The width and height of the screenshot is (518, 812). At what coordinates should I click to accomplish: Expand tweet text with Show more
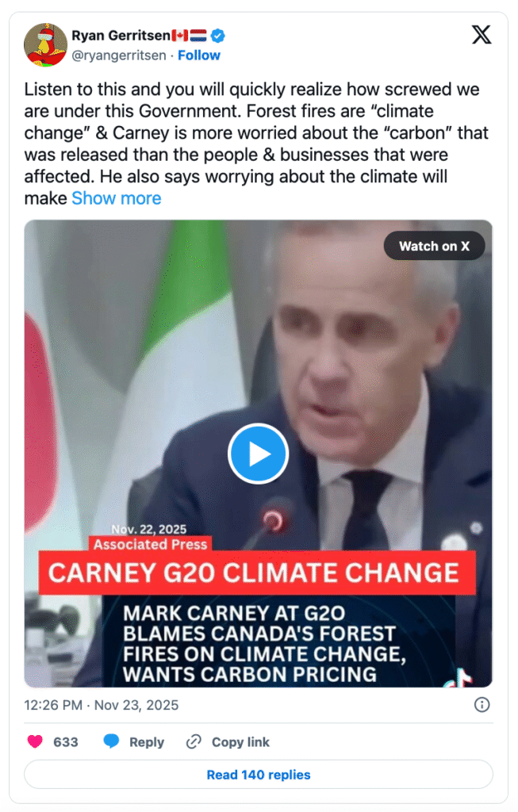tap(117, 198)
